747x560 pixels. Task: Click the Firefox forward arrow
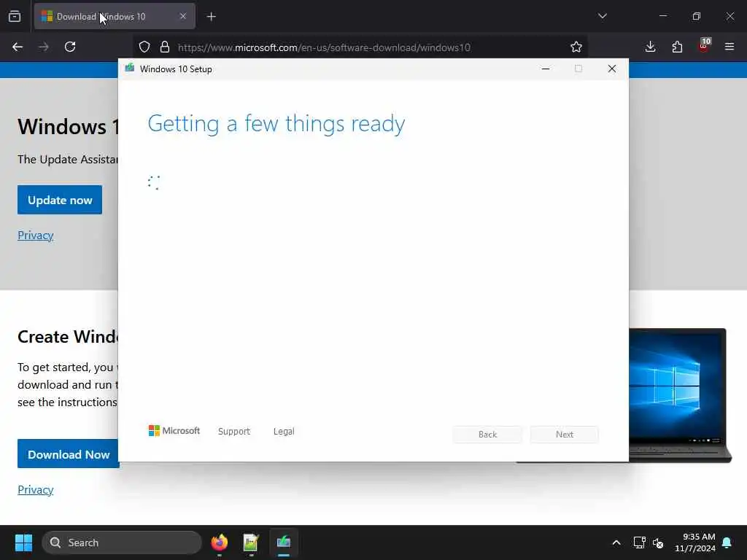tap(44, 47)
